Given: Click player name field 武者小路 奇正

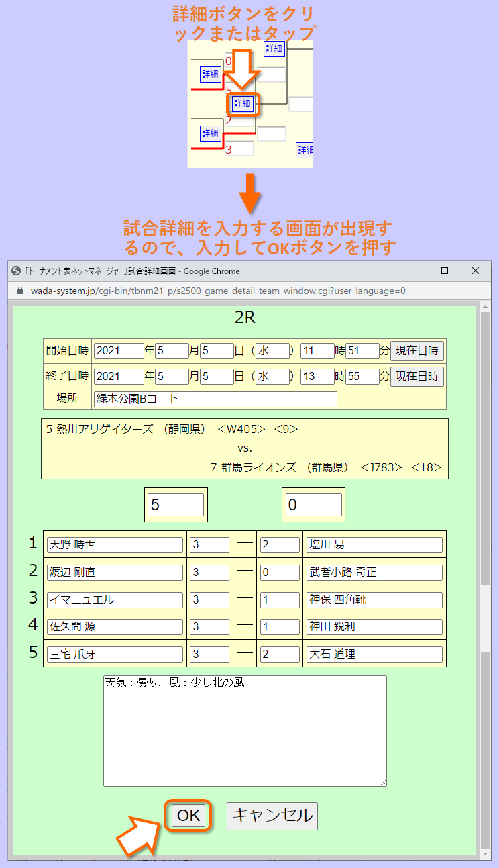Looking at the screenshot, I should 374,572.
